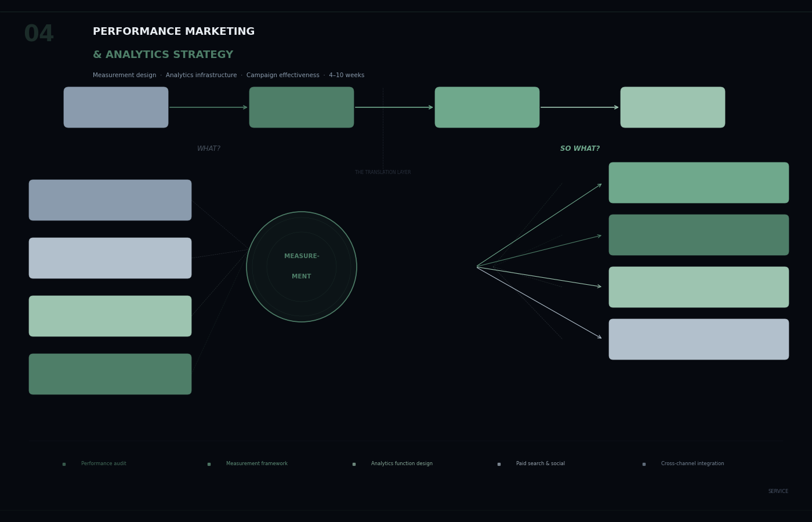The width and height of the screenshot is (812, 522).
Task: Click the italic "WHAT?" label
Action: tap(209, 149)
